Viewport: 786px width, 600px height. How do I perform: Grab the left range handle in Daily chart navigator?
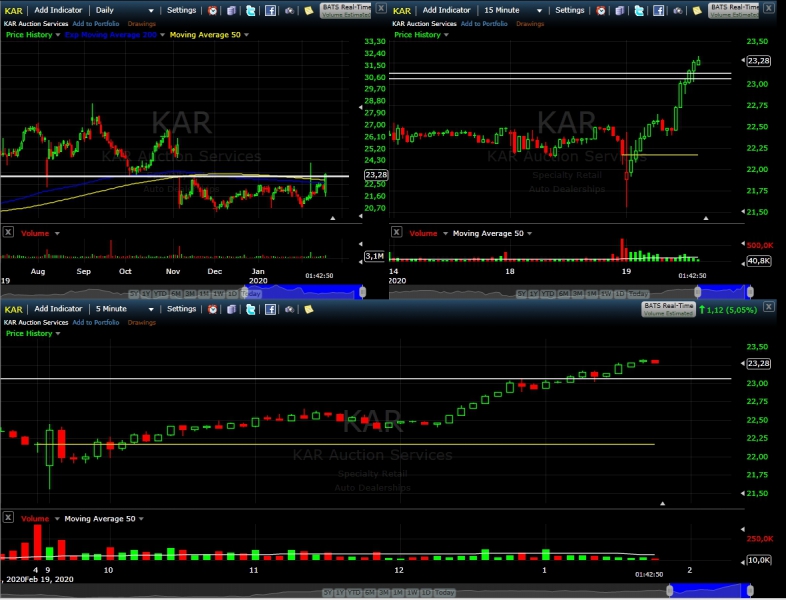246,292
